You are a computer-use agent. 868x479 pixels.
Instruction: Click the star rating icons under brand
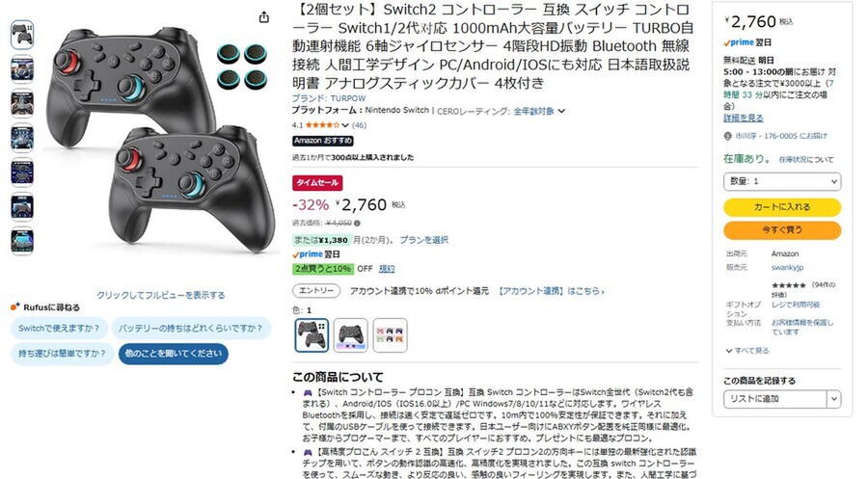pyautogui.click(x=322, y=125)
